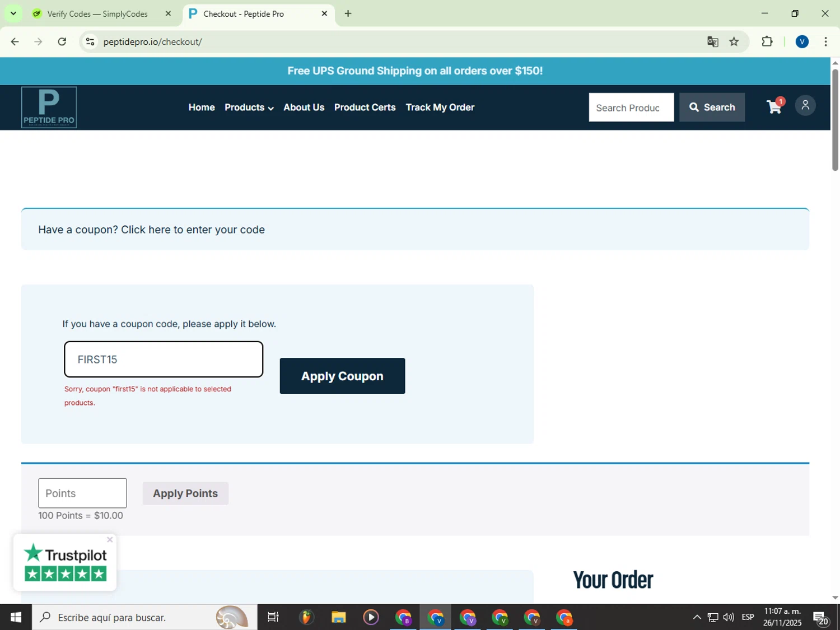Image resolution: width=840 pixels, height=630 pixels.
Task: Click the Apply Coupon button
Action: click(x=342, y=376)
